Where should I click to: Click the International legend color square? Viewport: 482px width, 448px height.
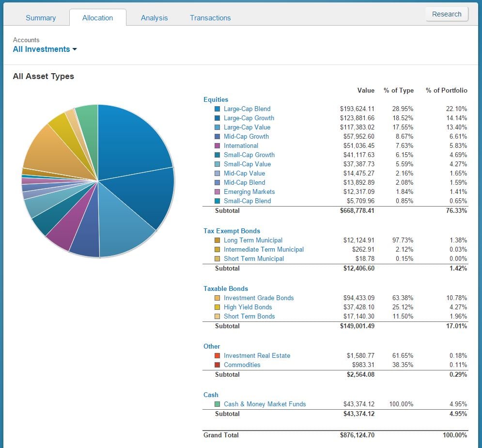217,146
